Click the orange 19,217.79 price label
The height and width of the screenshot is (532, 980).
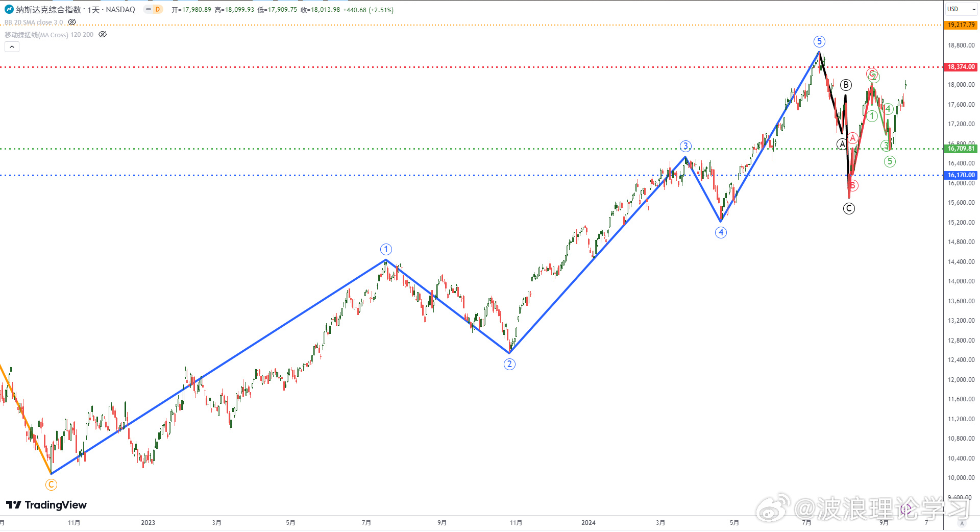tap(961, 25)
